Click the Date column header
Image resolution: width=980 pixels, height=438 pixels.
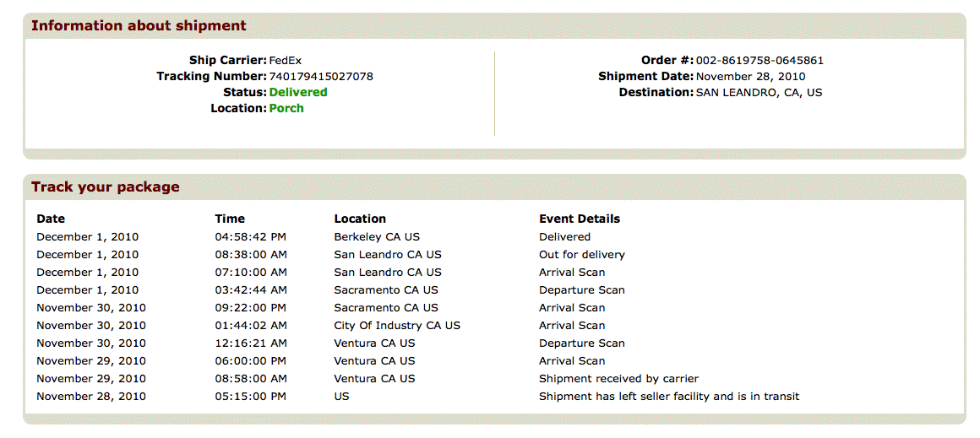pyautogui.click(x=51, y=219)
